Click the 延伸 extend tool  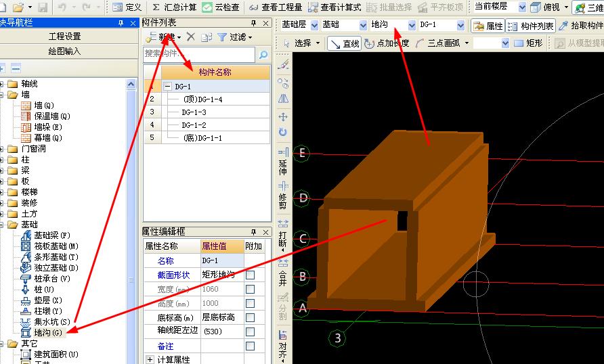tap(283, 162)
